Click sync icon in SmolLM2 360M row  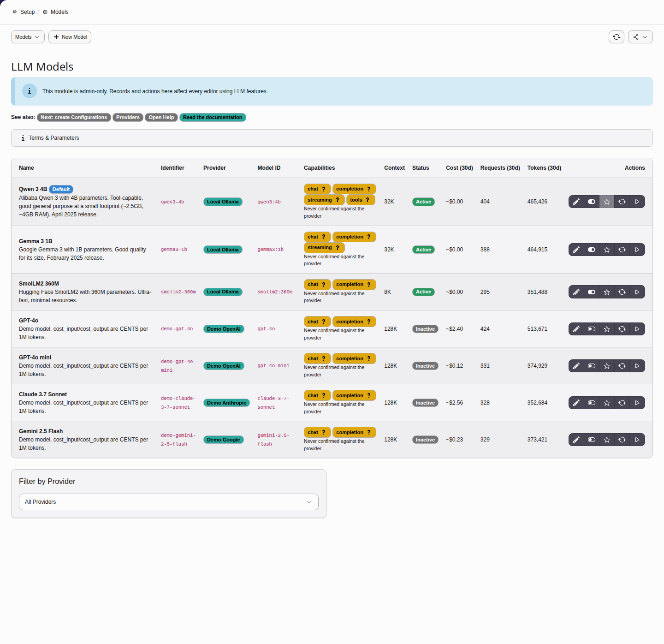pyautogui.click(x=622, y=292)
